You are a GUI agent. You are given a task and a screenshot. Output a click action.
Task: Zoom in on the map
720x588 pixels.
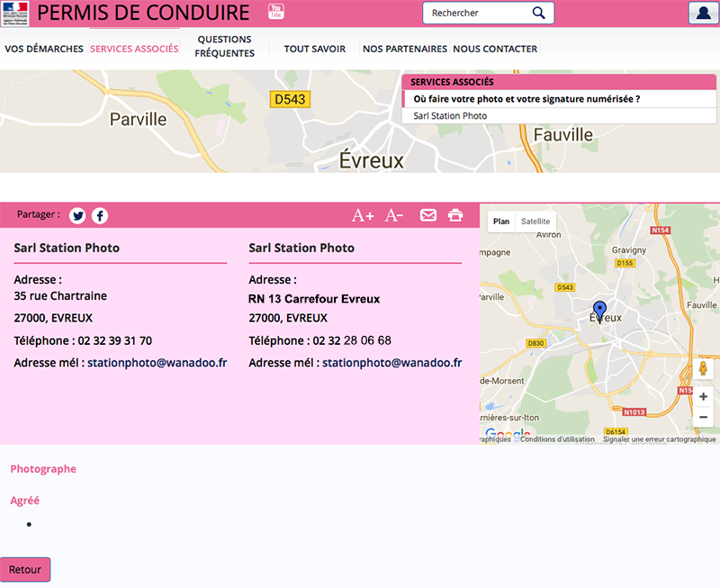(x=703, y=396)
